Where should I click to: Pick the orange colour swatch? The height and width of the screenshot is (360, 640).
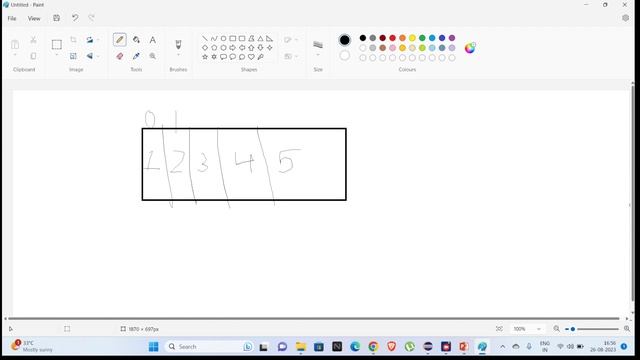coord(402,38)
